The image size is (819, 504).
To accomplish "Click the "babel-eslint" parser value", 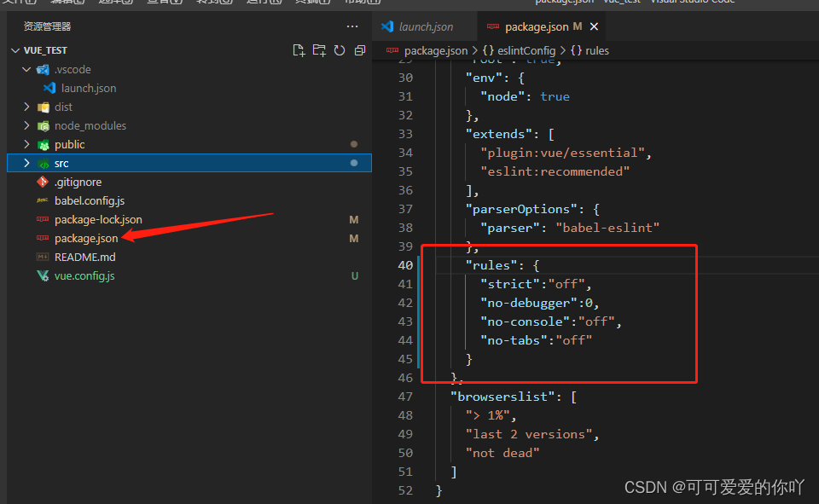I will 607,229.
